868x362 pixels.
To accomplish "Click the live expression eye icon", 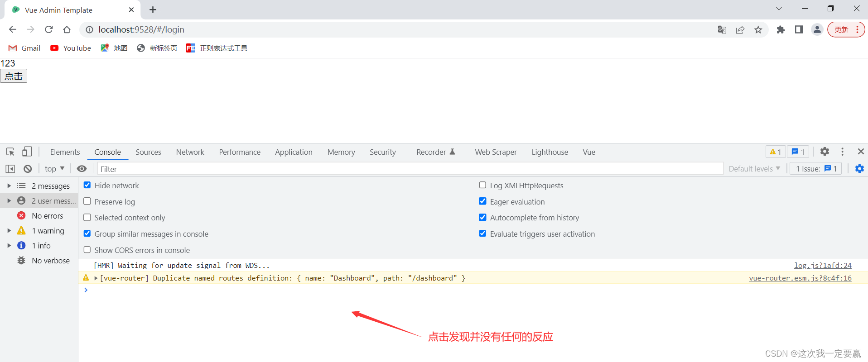I will pyautogui.click(x=82, y=169).
